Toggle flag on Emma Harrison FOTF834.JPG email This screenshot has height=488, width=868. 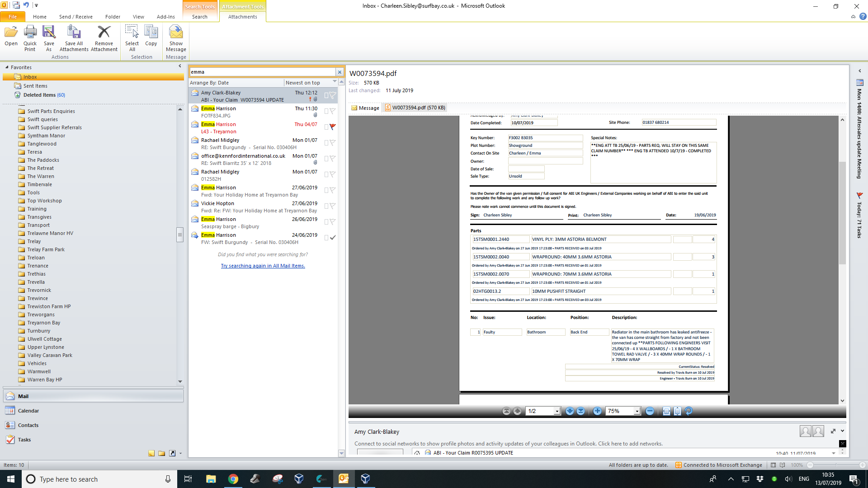click(x=333, y=111)
